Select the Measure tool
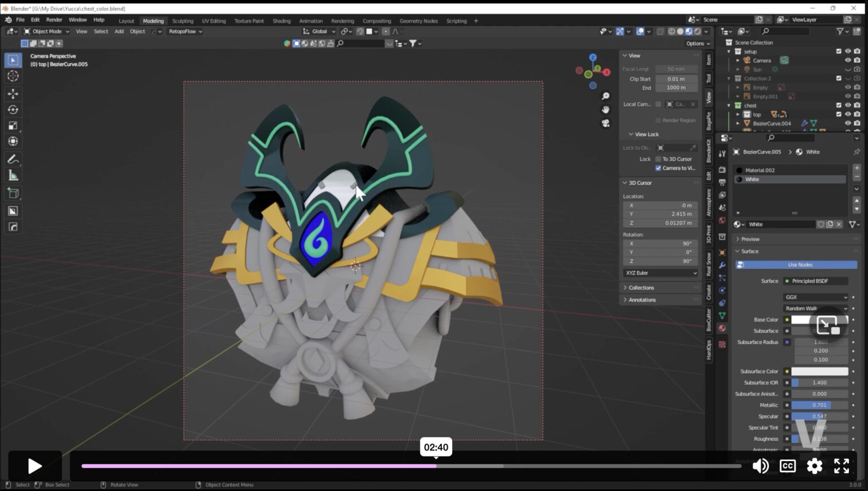 (13, 176)
